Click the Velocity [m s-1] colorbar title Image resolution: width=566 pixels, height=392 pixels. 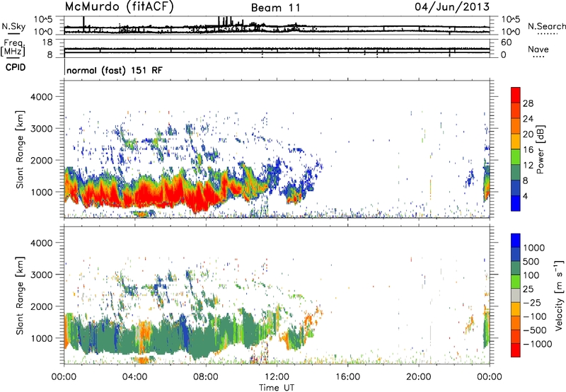coord(560,295)
